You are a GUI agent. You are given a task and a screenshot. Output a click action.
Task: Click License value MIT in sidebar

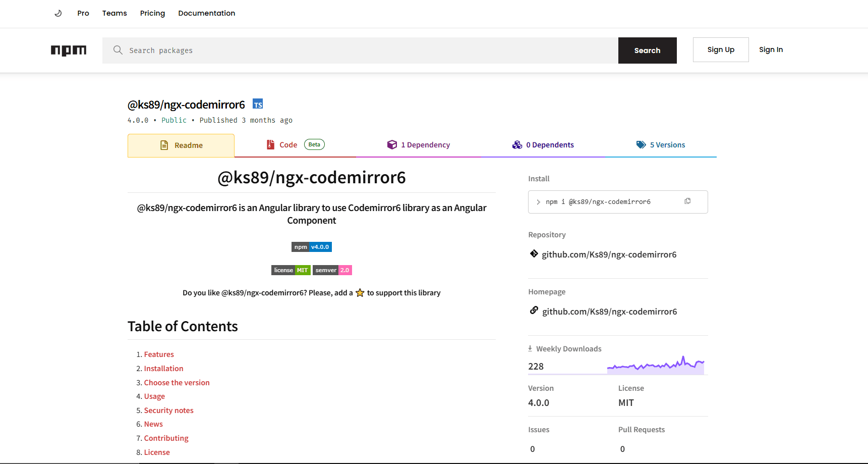click(x=626, y=403)
